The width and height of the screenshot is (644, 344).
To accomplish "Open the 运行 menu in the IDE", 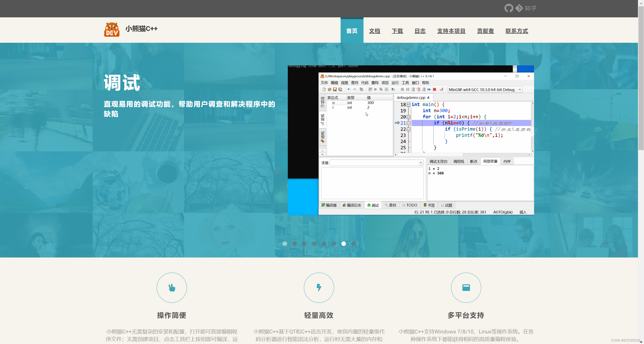I will [x=395, y=83].
